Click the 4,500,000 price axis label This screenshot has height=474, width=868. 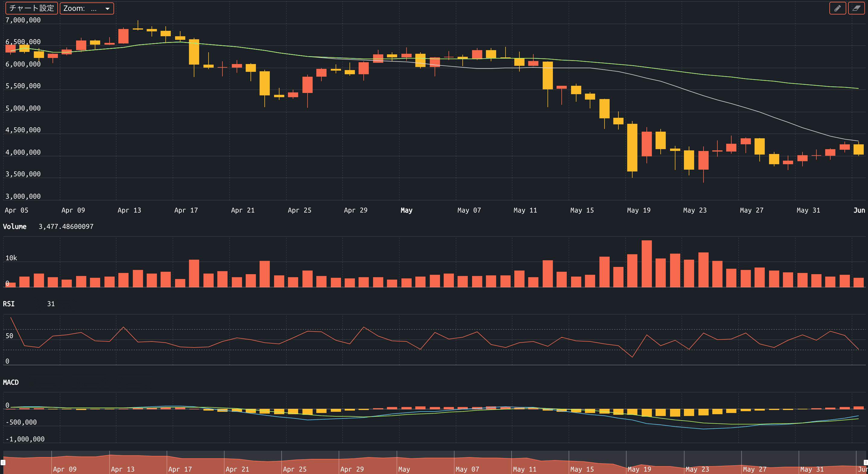coord(23,130)
